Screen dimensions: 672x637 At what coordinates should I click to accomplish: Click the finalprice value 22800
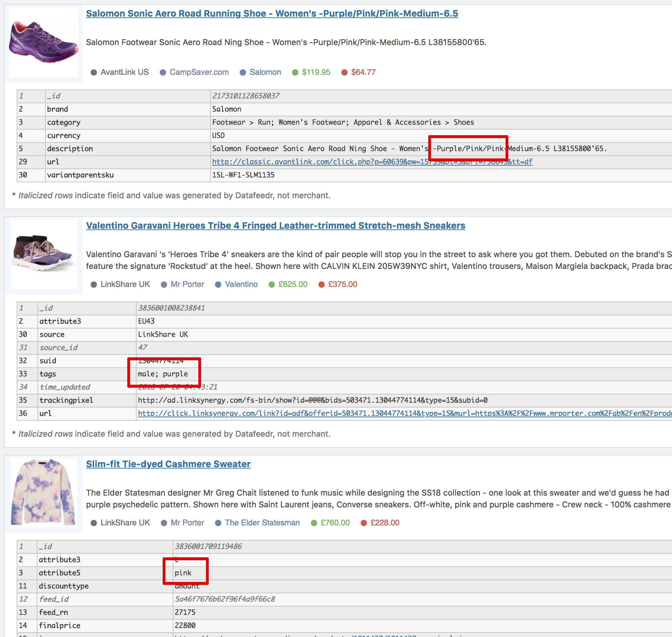pos(185,626)
